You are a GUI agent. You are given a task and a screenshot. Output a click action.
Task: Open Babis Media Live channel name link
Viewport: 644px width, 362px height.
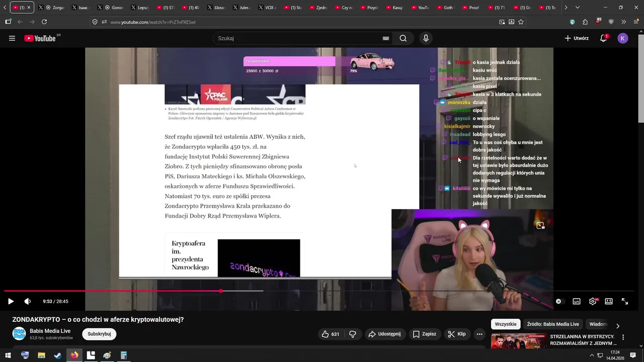(x=50, y=331)
